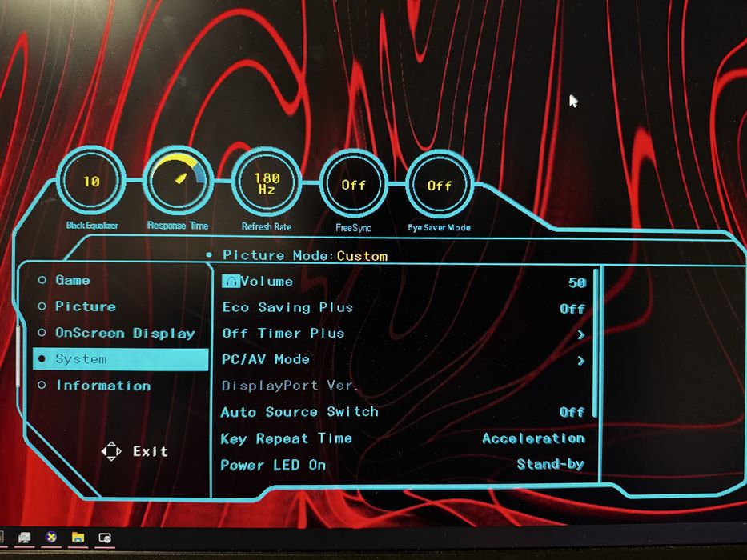
Task: Select the Black Equalizer indicator showing 10
Action: pos(91,181)
